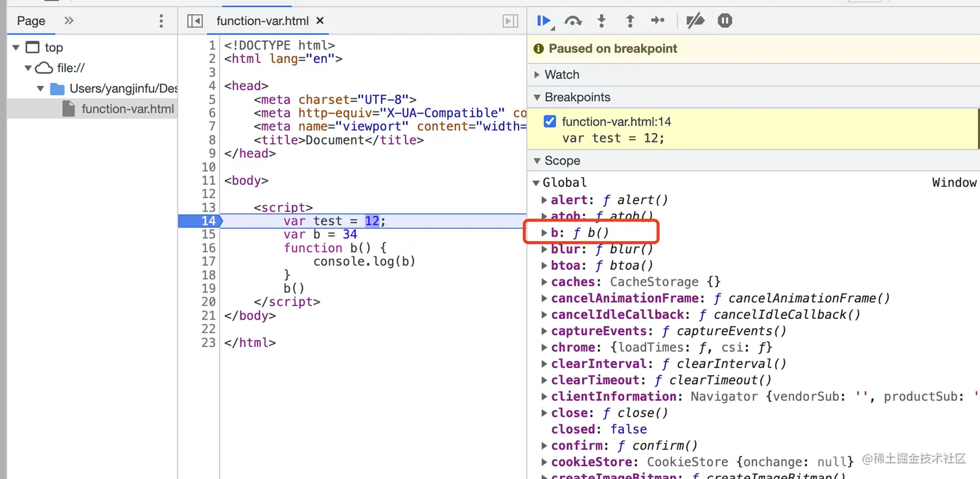Deactivate breakpoints icon
This screenshot has width=980, height=479.
point(695,21)
